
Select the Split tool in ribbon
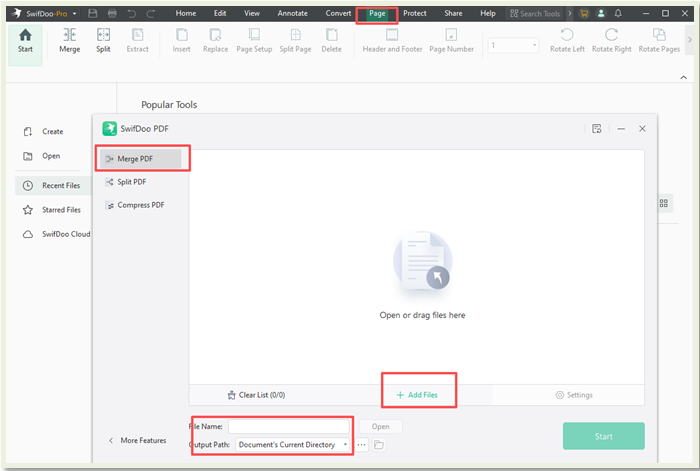click(103, 41)
